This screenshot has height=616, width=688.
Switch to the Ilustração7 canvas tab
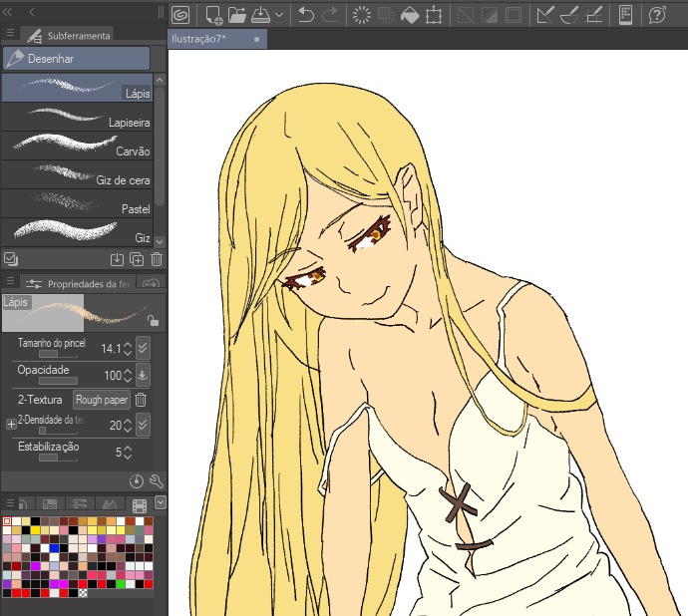[x=217, y=39]
